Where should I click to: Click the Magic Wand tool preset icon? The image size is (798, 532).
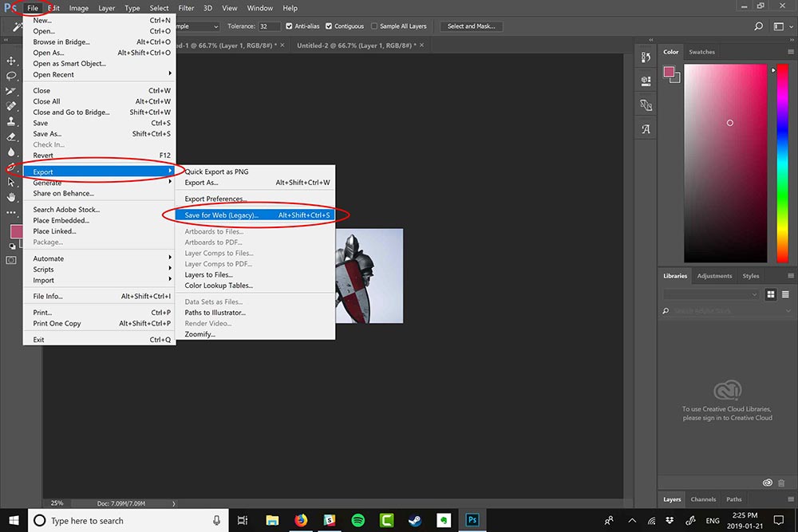(x=16, y=26)
